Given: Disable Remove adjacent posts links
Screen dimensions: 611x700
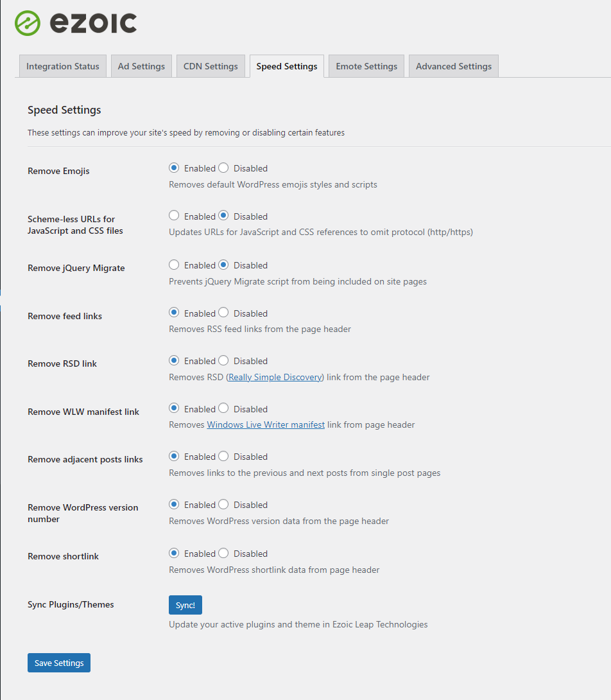Looking at the screenshot, I should tap(223, 457).
